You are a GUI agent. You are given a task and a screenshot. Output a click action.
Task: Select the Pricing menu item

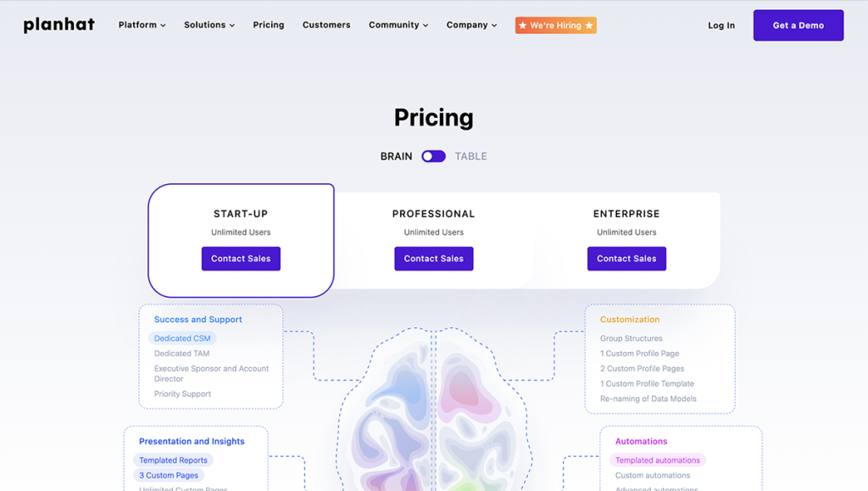[x=269, y=25]
